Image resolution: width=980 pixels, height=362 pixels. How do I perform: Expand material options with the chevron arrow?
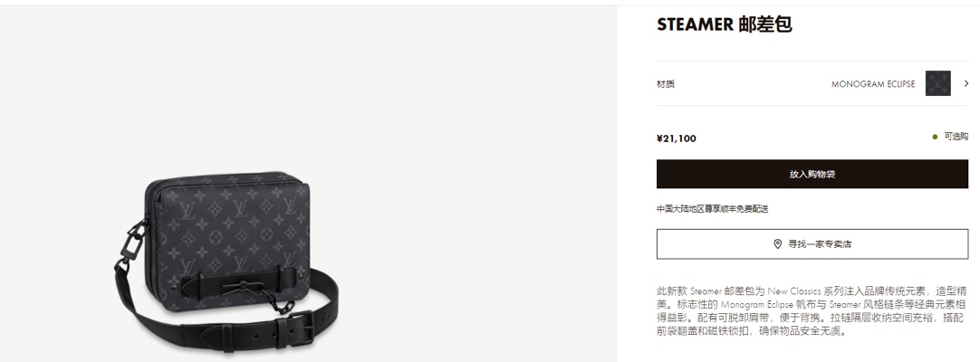point(966,83)
